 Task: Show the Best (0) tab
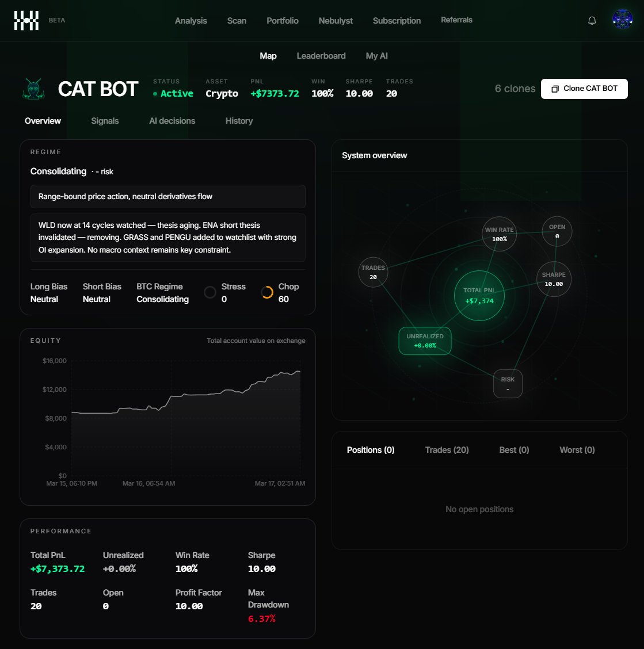coord(514,450)
